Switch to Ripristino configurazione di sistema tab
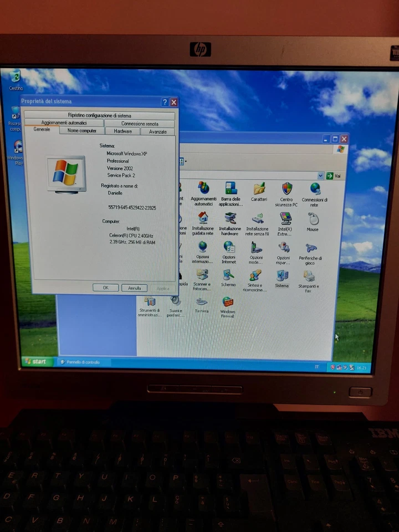 99,115
